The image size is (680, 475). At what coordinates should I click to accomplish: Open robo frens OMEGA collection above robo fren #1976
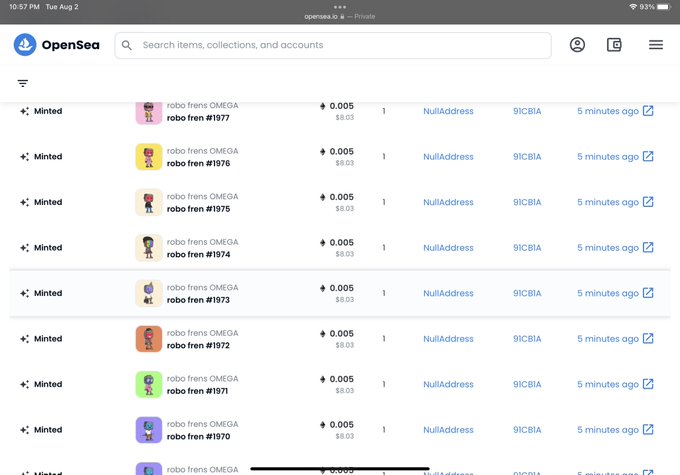pos(203,151)
